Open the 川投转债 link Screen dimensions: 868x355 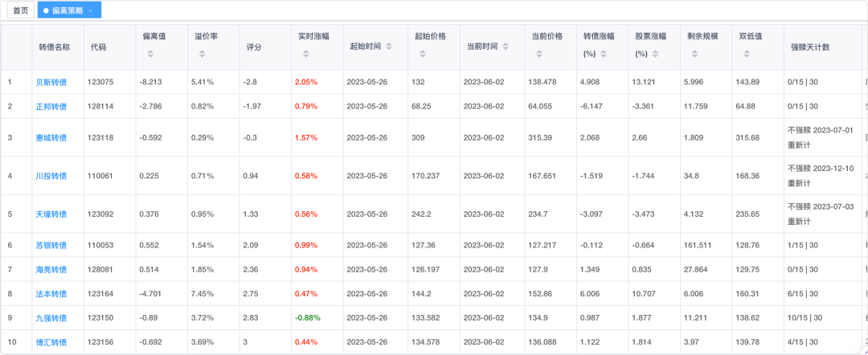coord(51,176)
